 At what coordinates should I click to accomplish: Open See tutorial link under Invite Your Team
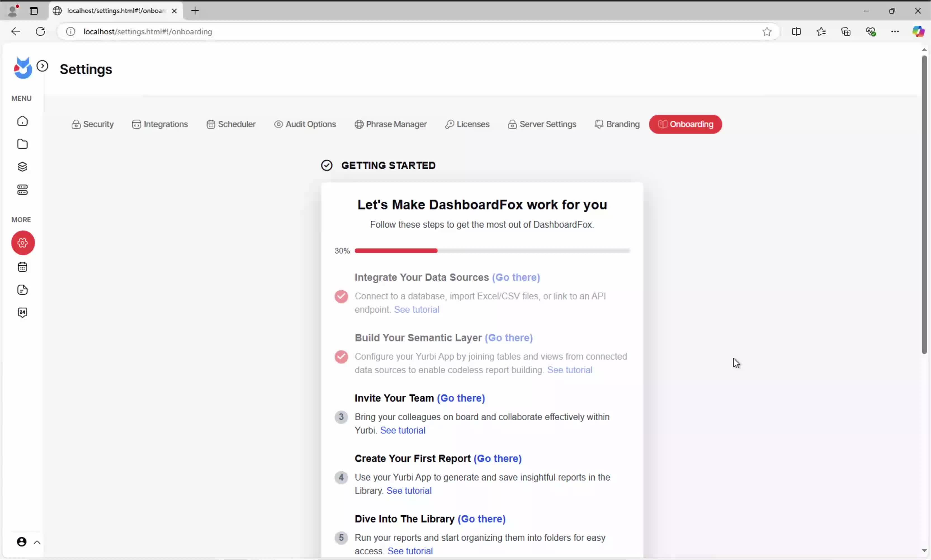(402, 430)
